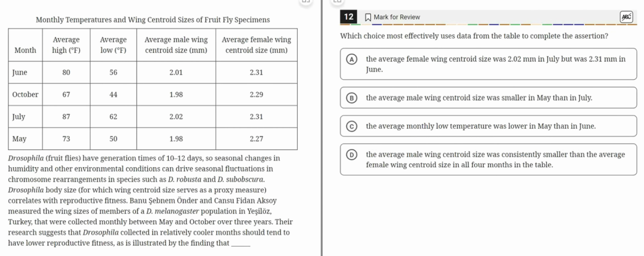Screen dimensions: 644x256
Task: Toggle the ABC answer eliminator icon
Action: click(x=627, y=17)
